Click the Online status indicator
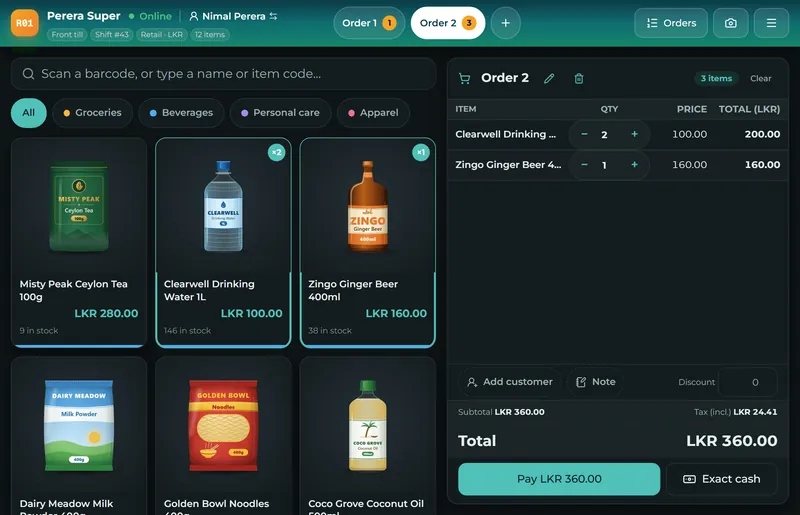Viewport: 800px width, 515px height. point(150,16)
